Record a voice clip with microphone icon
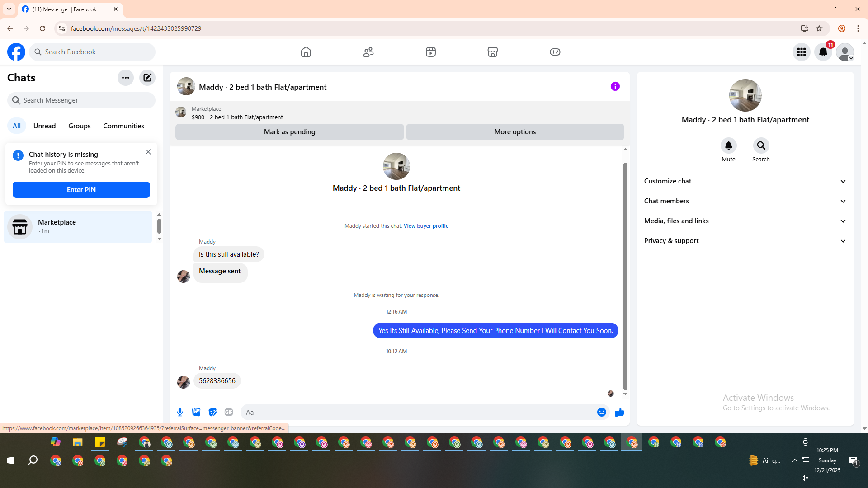Viewport: 868px width, 488px height. click(x=180, y=412)
